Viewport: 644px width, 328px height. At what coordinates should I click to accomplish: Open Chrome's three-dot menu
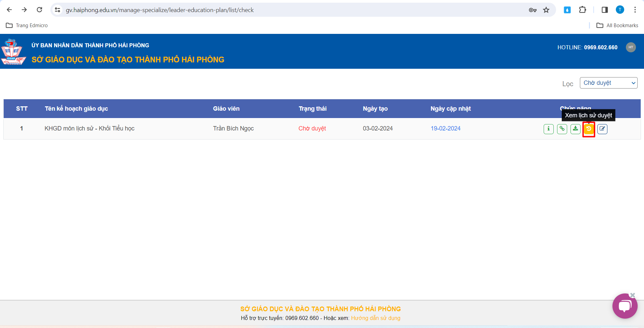635,10
